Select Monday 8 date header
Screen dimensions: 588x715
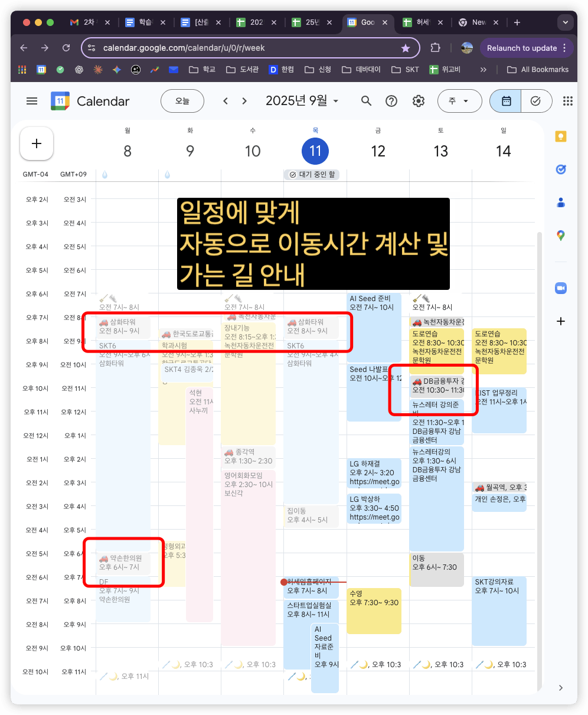tap(128, 151)
